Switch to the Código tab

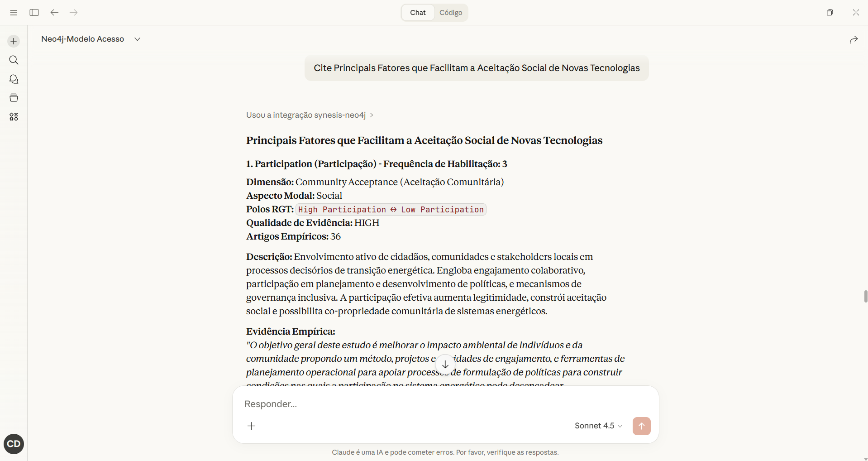pyautogui.click(x=451, y=13)
